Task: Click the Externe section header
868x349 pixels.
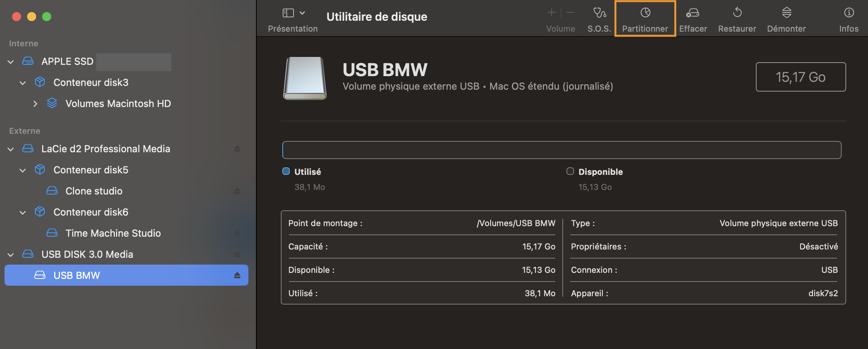Action: pyautogui.click(x=24, y=131)
